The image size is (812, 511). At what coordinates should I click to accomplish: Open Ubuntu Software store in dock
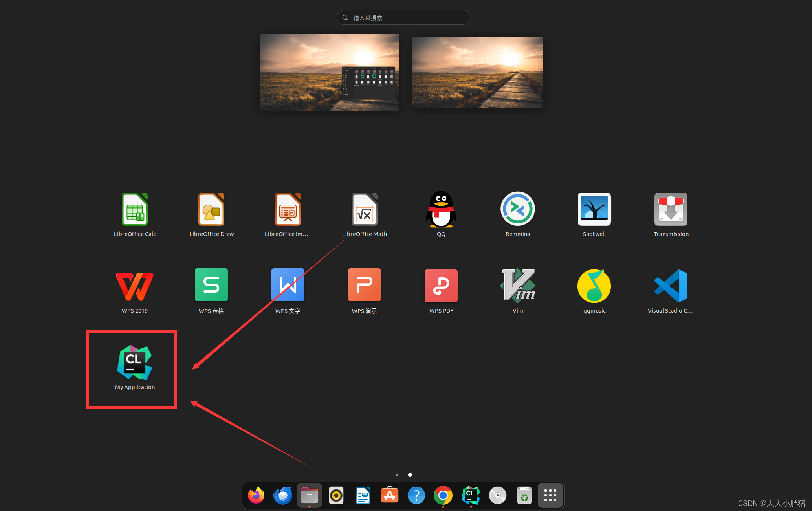(x=390, y=495)
